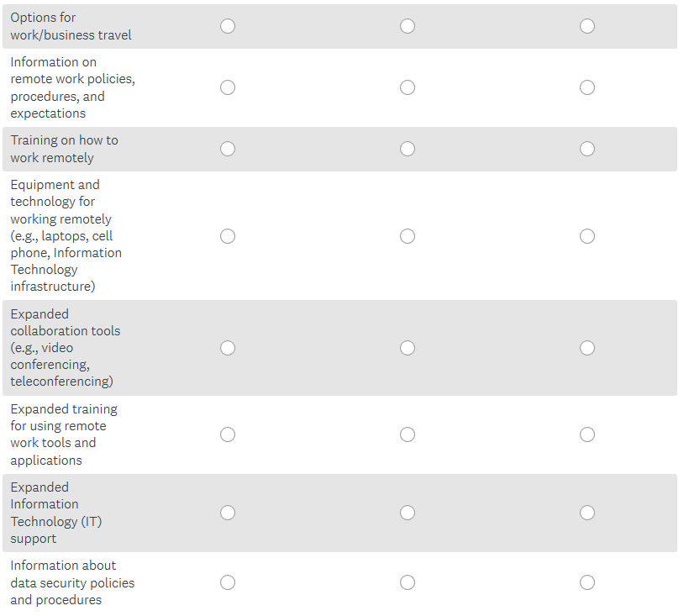
Task: Pick last radio for data security policies information
Action: pyautogui.click(x=587, y=582)
